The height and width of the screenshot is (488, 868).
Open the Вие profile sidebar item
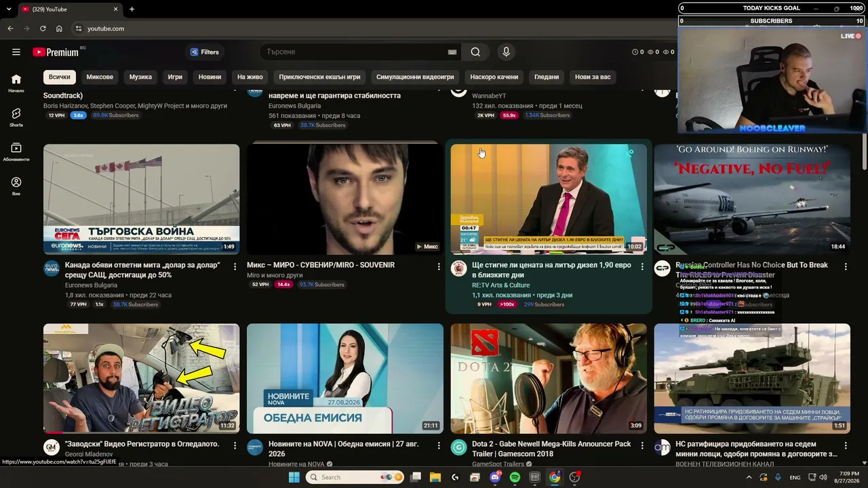click(16, 186)
